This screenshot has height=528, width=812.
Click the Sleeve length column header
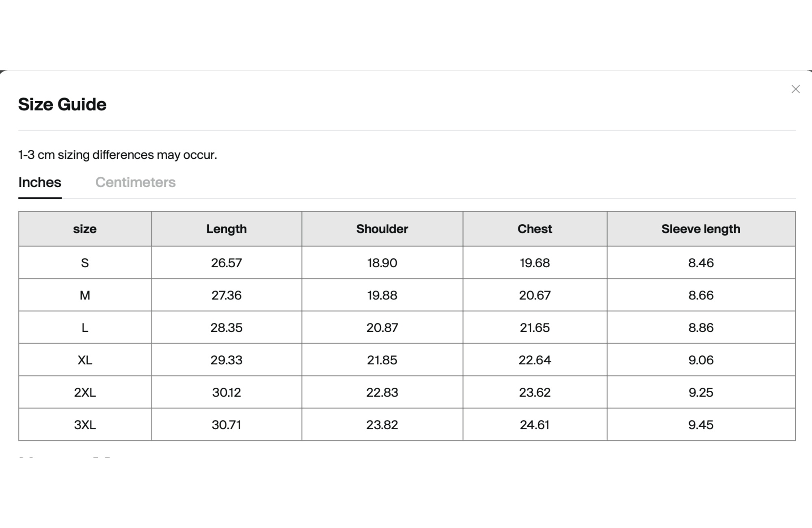(x=701, y=229)
